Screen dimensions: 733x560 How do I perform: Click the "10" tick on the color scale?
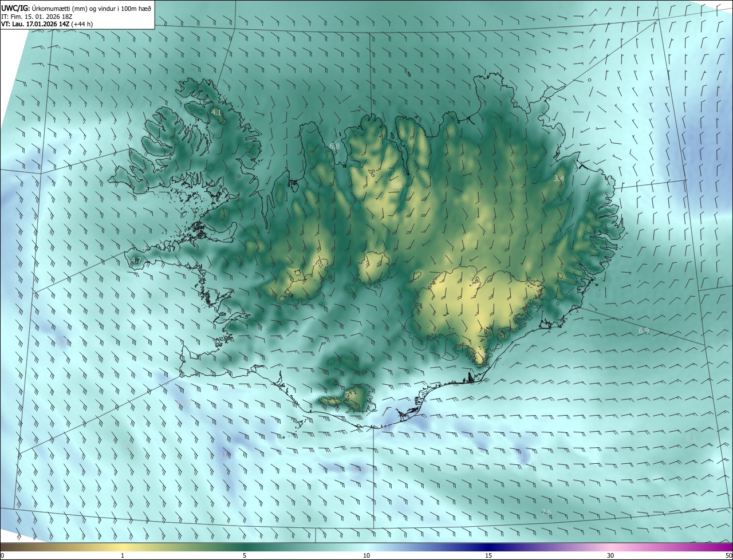366,556
